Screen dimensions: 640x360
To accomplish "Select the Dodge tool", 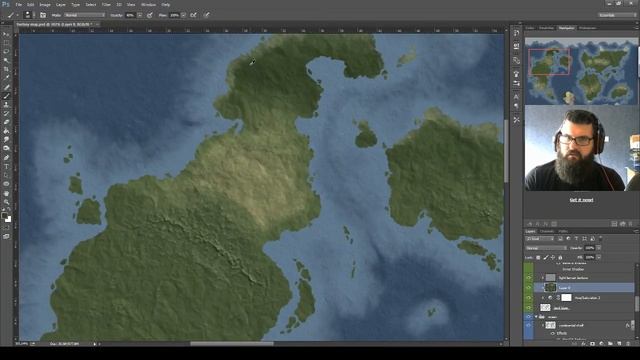I will 6,148.
